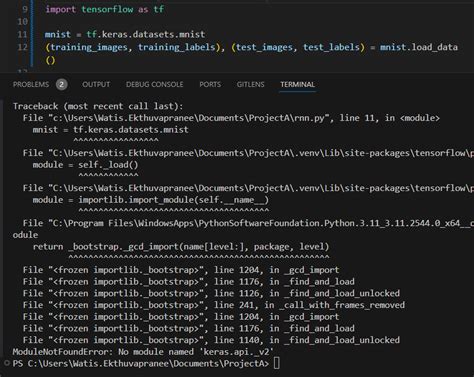
Task: Focus terminal input after PS ProjectA prompt
Action: coord(276,363)
